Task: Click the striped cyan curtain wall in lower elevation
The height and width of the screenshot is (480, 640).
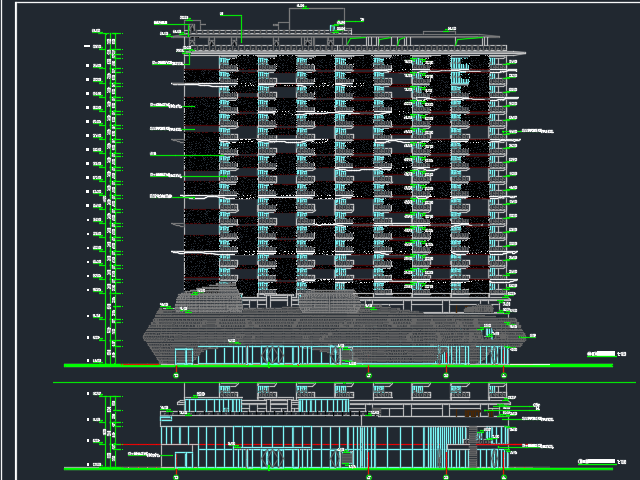Action: point(438,445)
